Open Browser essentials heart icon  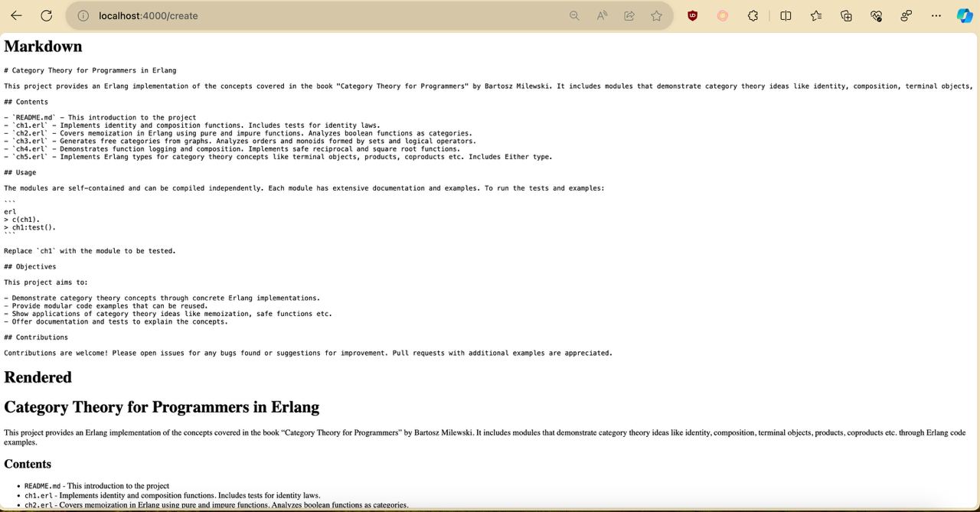click(x=877, y=15)
